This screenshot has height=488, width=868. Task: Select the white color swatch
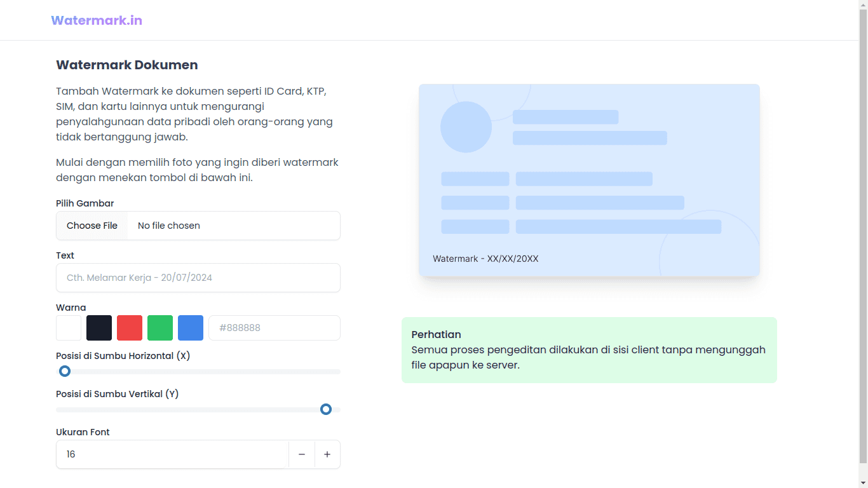pyautogui.click(x=69, y=328)
